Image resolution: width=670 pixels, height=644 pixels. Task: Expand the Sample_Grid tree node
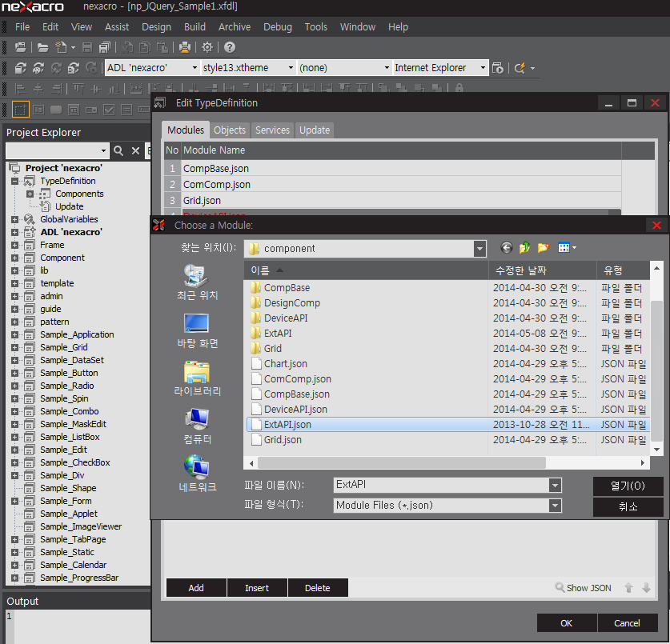click(x=15, y=348)
